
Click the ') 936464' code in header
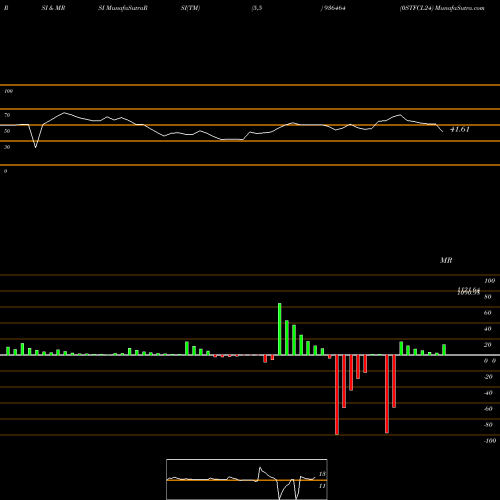333,8
